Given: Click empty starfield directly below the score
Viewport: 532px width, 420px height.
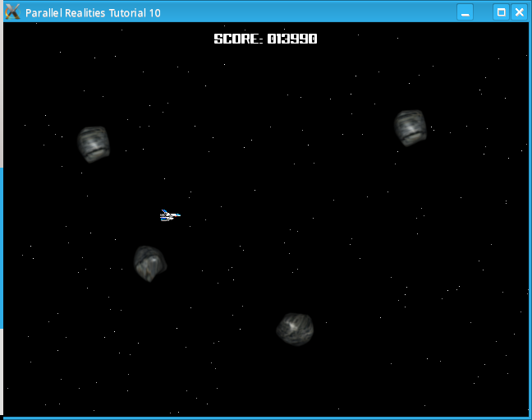Looking at the screenshot, I should pyautogui.click(x=266, y=74).
